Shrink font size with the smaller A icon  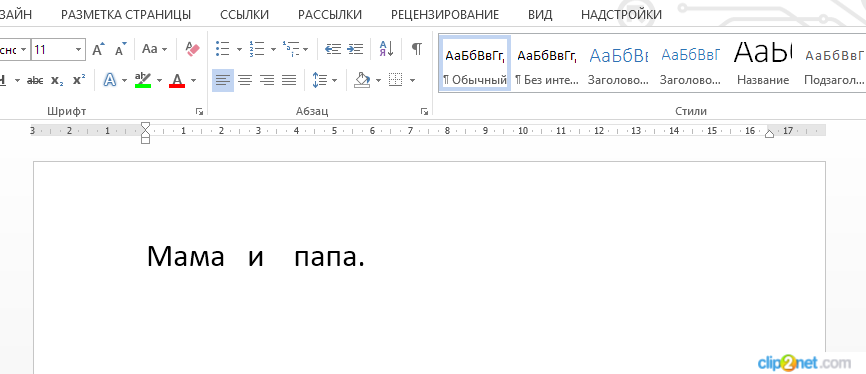120,49
